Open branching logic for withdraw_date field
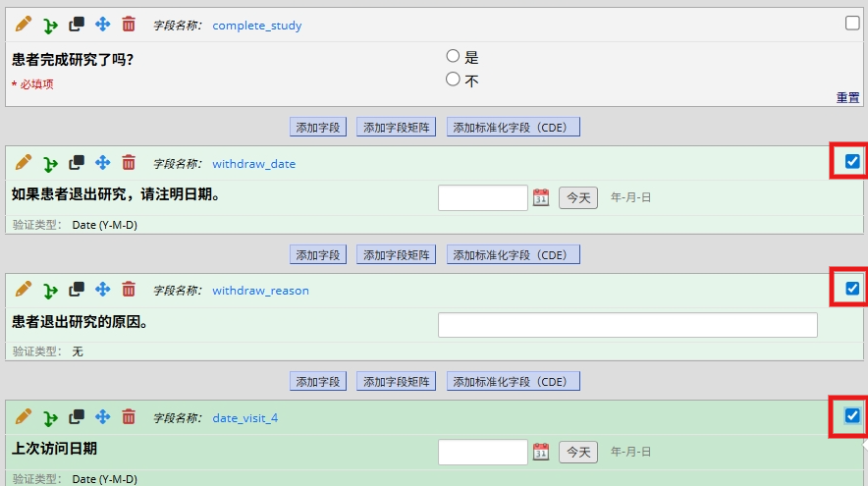 tap(50, 164)
